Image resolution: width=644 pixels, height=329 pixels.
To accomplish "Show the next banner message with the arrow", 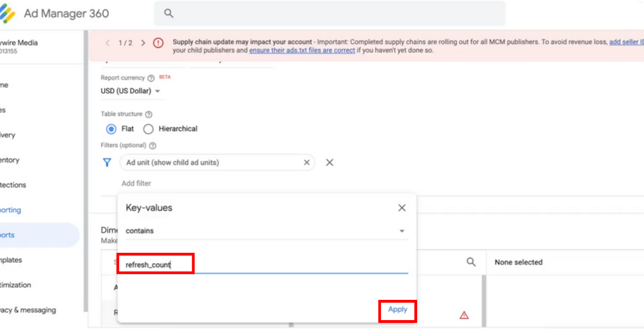I will (x=143, y=42).
